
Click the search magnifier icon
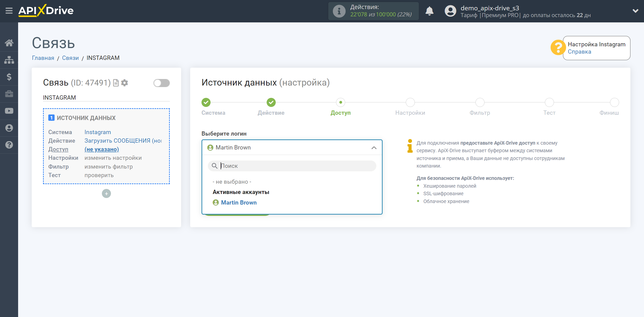214,166
